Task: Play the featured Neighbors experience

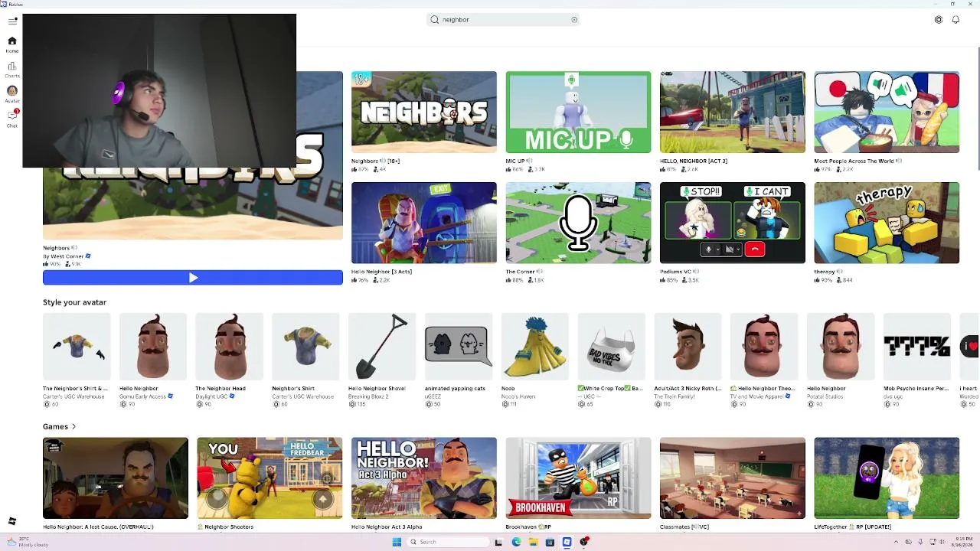Action: pos(193,278)
